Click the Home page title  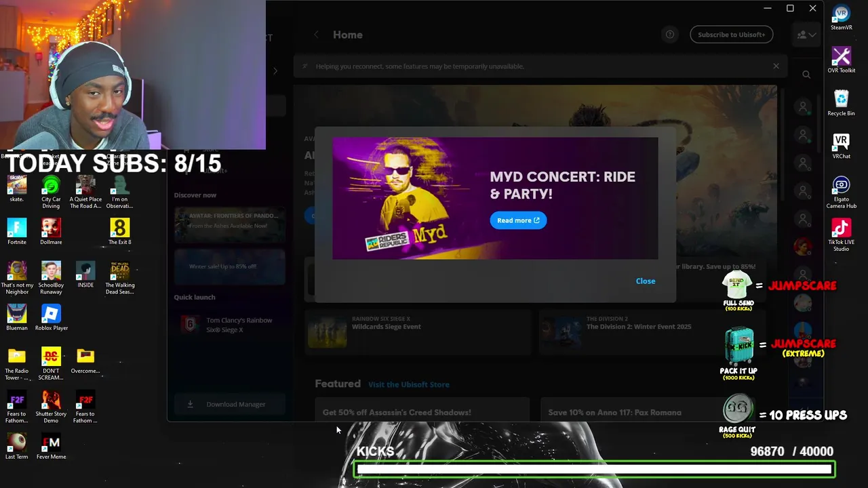click(x=348, y=35)
